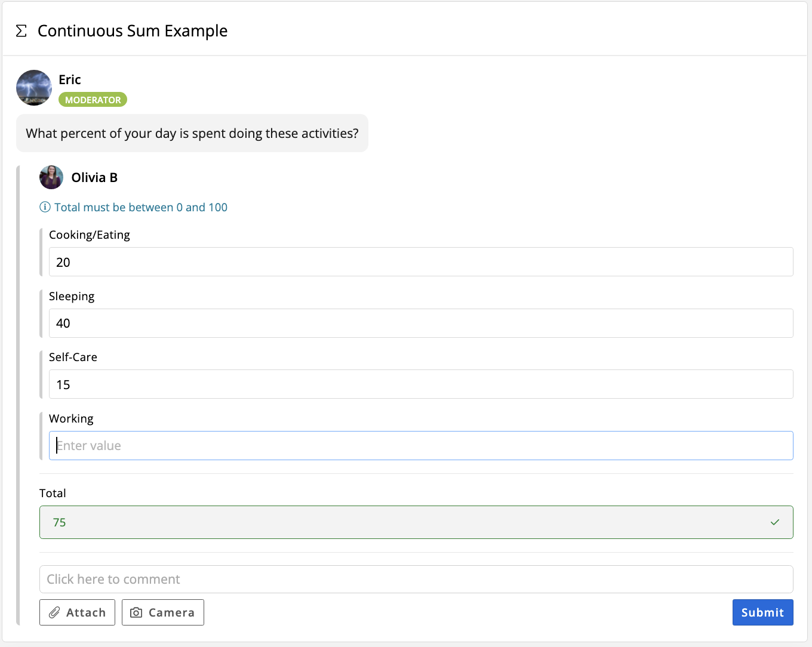The width and height of the screenshot is (812, 647).
Task: Click the green checkmark in Total field
Action: (x=774, y=522)
